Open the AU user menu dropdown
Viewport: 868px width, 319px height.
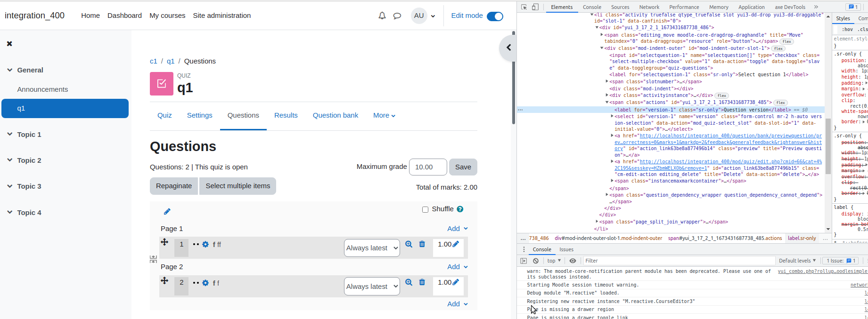pyautogui.click(x=423, y=16)
